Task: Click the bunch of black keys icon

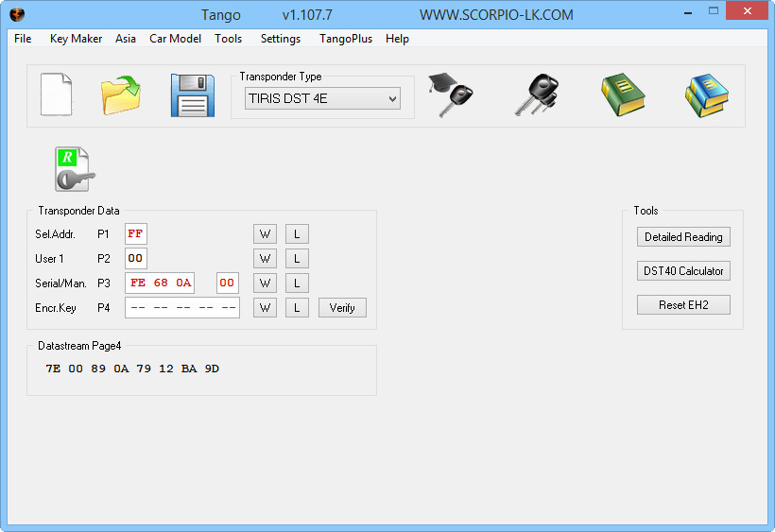Action: pyautogui.click(x=537, y=94)
